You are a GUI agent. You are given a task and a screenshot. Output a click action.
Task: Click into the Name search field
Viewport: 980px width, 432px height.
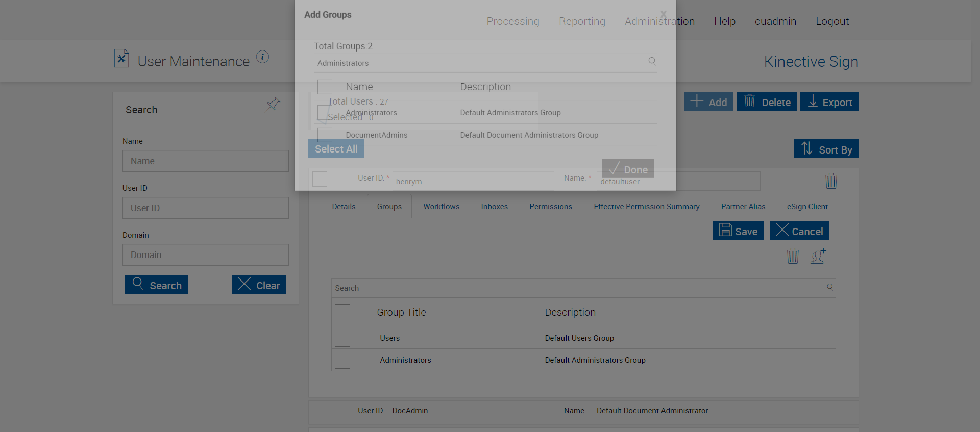206,161
